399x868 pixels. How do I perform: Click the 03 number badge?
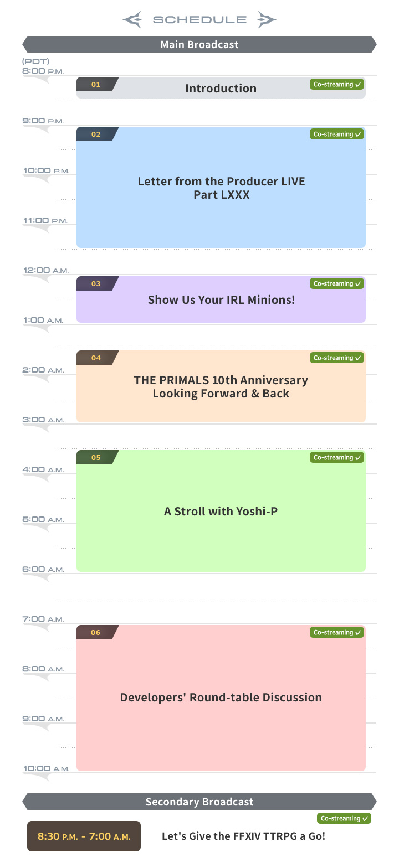(96, 284)
